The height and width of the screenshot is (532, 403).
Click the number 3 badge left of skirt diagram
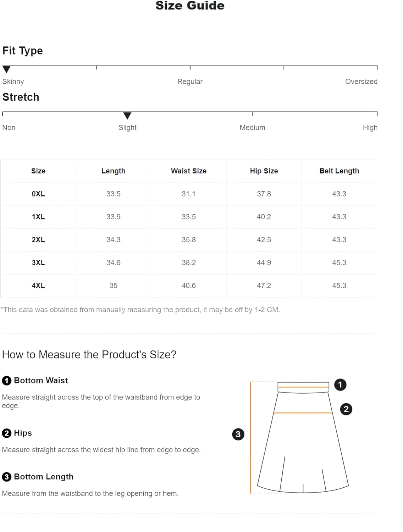click(238, 434)
